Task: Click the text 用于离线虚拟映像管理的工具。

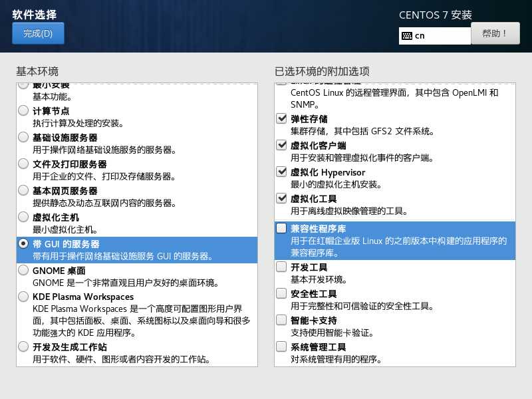Action: (350, 211)
